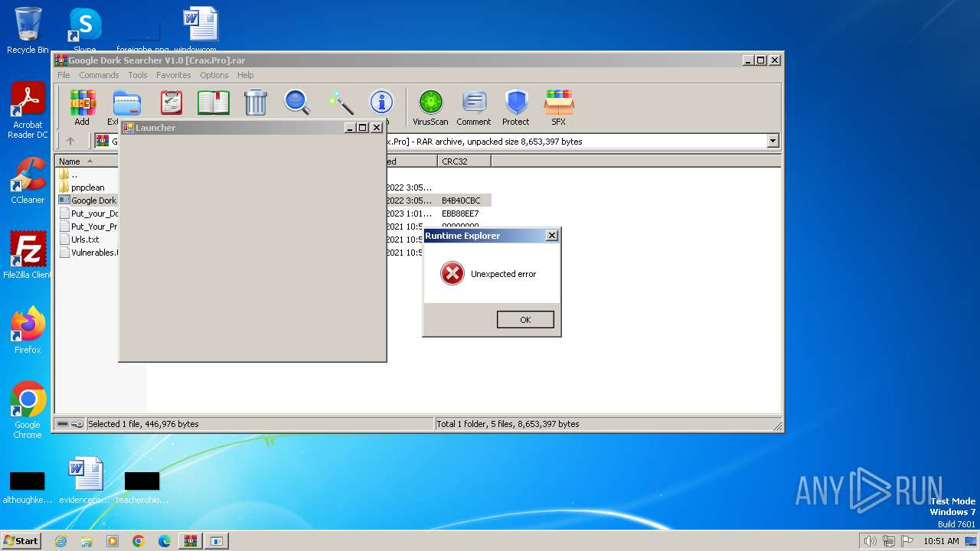Image resolution: width=980 pixels, height=551 pixels.
Task: Click the taskbar clock showing 10:51 AM
Action: click(x=941, y=541)
